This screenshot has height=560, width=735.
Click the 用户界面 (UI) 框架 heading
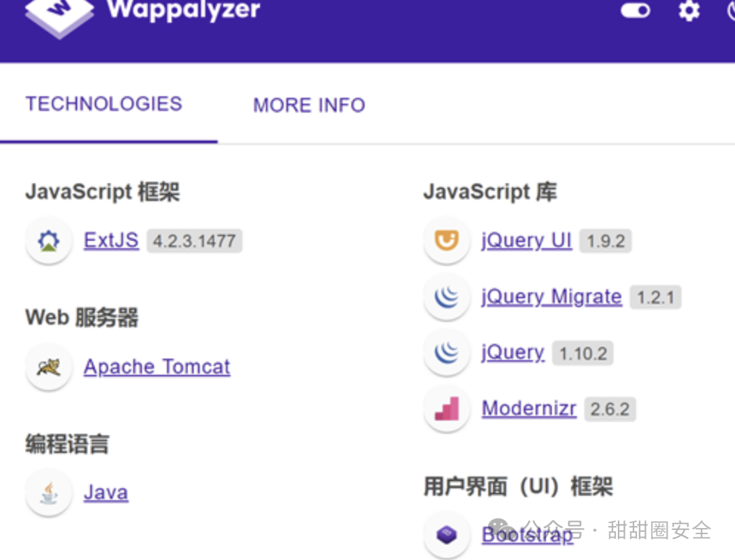point(518,486)
